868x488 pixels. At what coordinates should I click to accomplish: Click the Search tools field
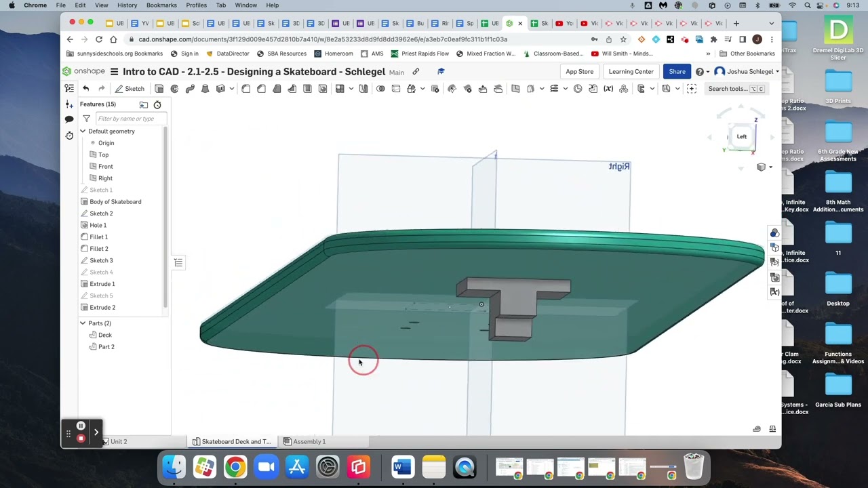click(736, 89)
